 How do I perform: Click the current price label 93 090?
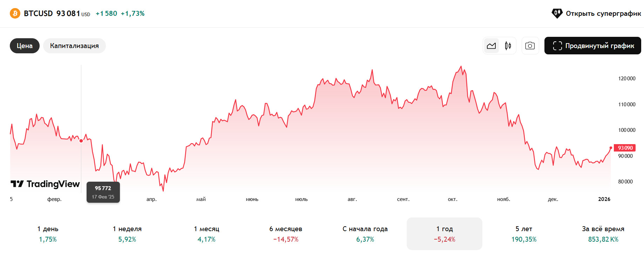pos(625,148)
